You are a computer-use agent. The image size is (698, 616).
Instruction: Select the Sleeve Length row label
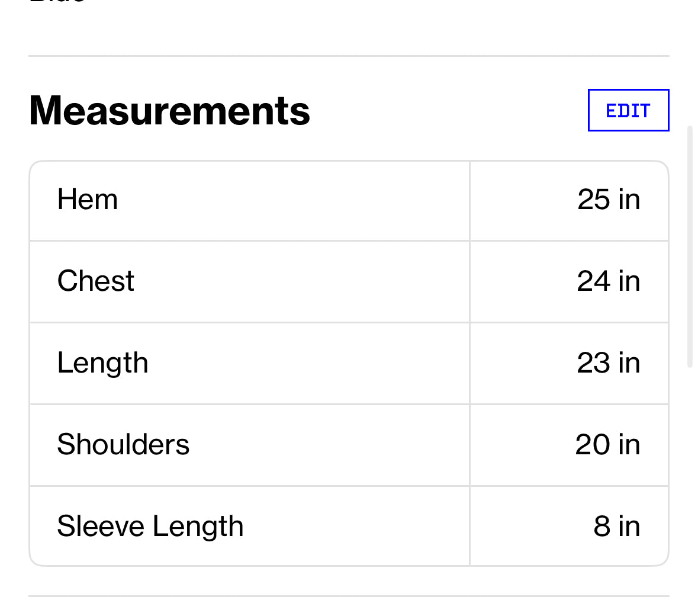tap(150, 527)
